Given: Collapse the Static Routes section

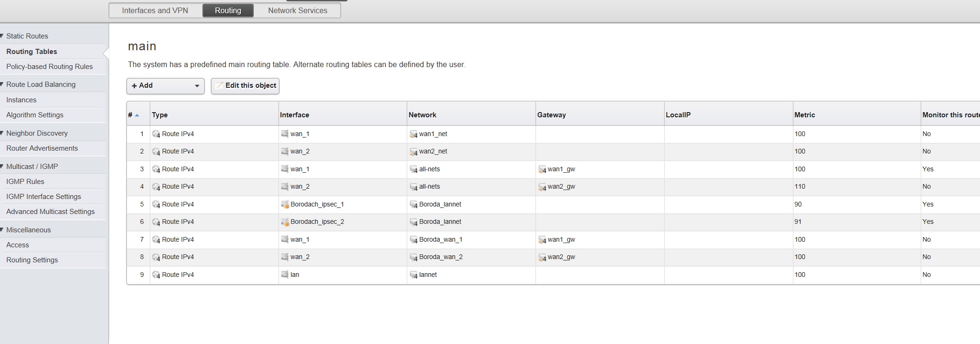Looking at the screenshot, I should 2,36.
